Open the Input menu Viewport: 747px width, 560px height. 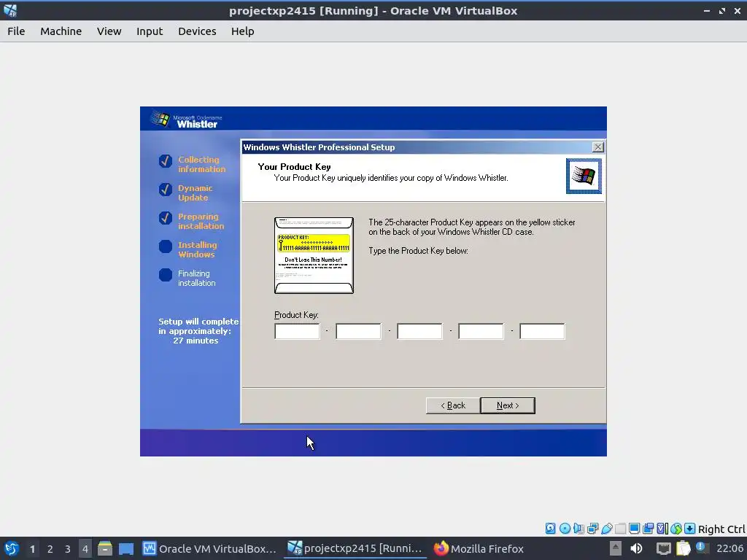pos(150,31)
